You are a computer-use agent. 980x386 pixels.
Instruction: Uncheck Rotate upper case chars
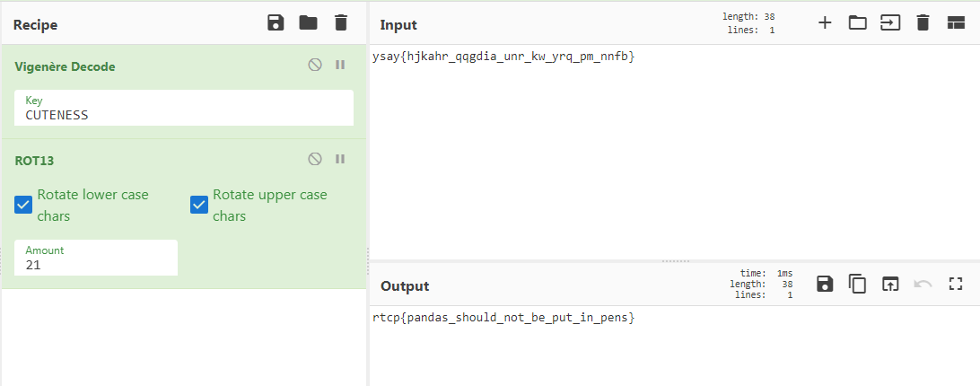(198, 205)
